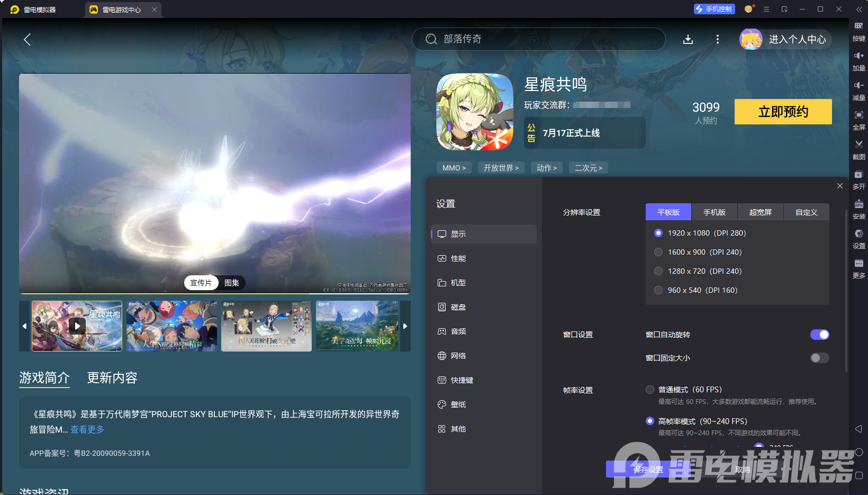
Task: Switch to 手机版 resolution tab
Action: [715, 212]
